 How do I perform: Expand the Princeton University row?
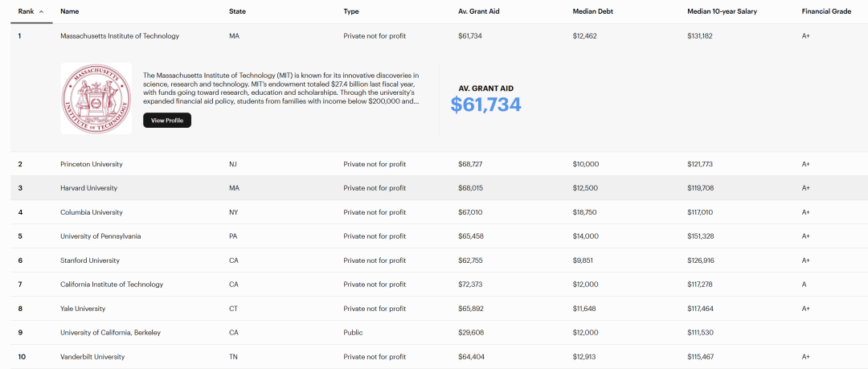point(439,164)
